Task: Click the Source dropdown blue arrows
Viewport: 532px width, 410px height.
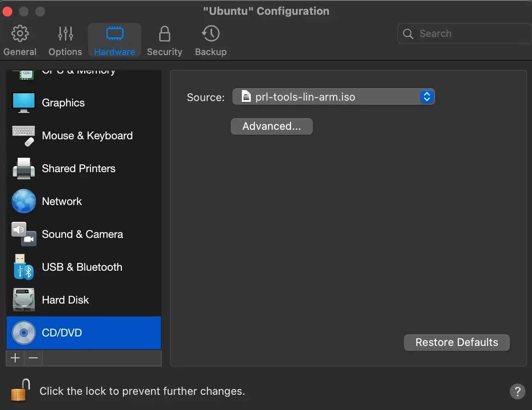Action: tap(427, 97)
